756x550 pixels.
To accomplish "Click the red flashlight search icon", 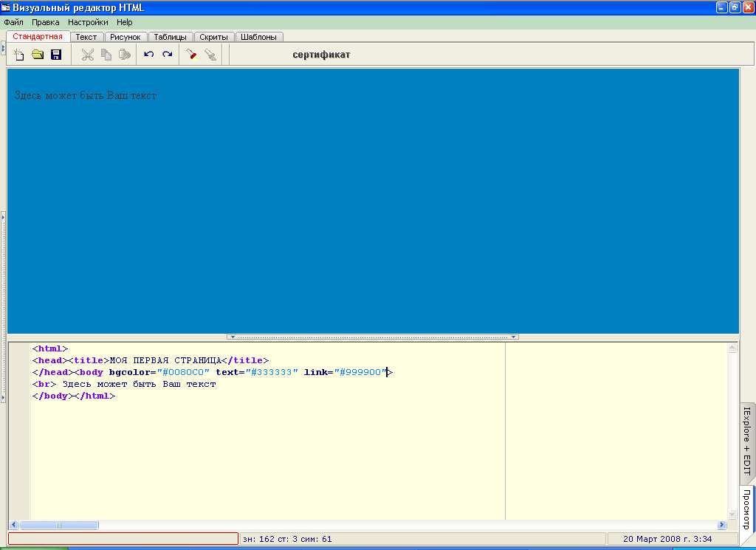I will 191,55.
